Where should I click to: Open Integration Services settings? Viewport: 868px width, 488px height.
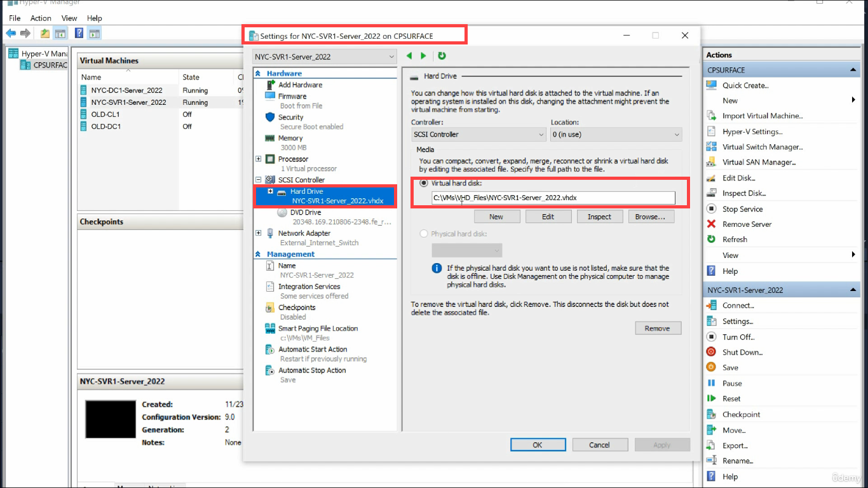point(309,287)
